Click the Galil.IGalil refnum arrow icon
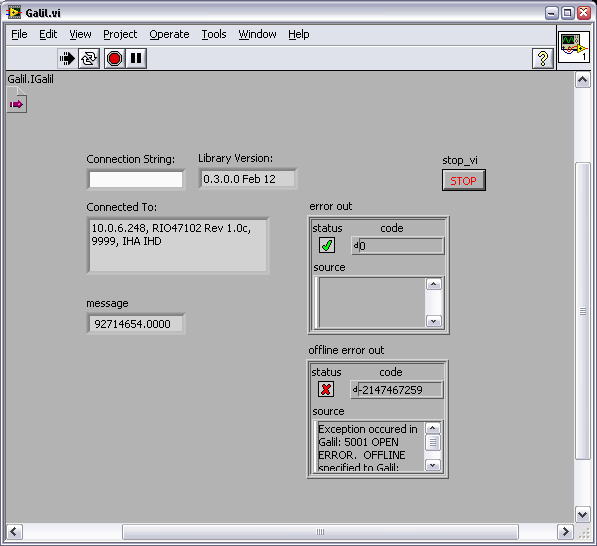The height and width of the screenshot is (546, 597). click(17, 100)
